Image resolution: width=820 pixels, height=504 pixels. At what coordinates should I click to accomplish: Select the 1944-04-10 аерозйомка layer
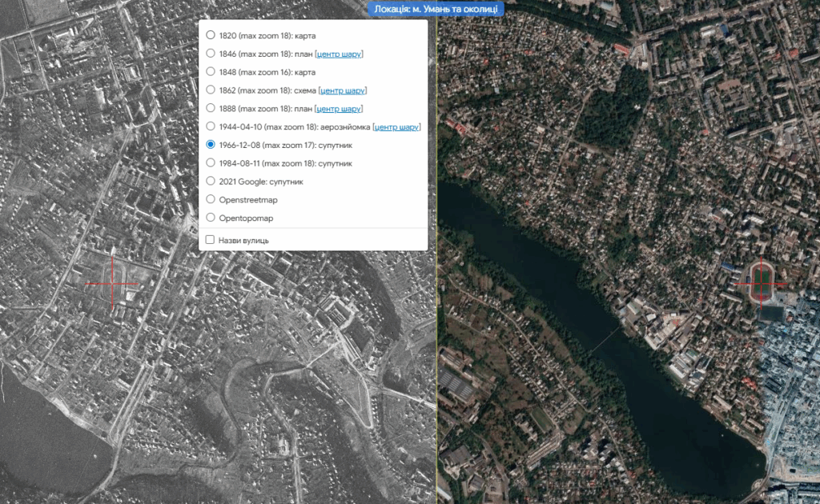[211, 126]
